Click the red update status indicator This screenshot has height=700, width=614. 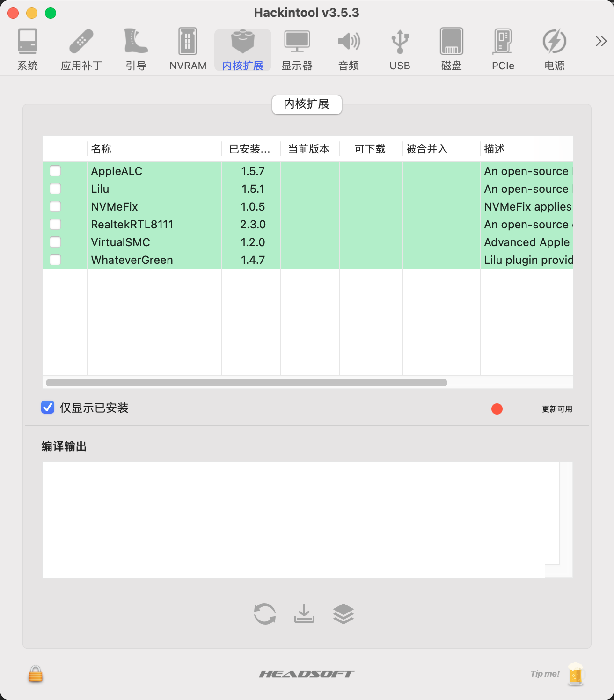point(497,409)
